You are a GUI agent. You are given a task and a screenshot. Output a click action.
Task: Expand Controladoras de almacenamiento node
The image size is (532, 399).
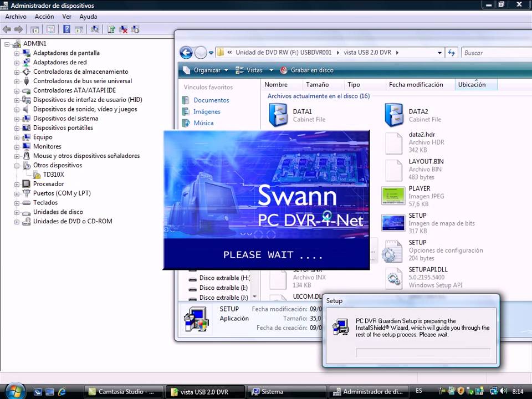pyautogui.click(x=17, y=72)
